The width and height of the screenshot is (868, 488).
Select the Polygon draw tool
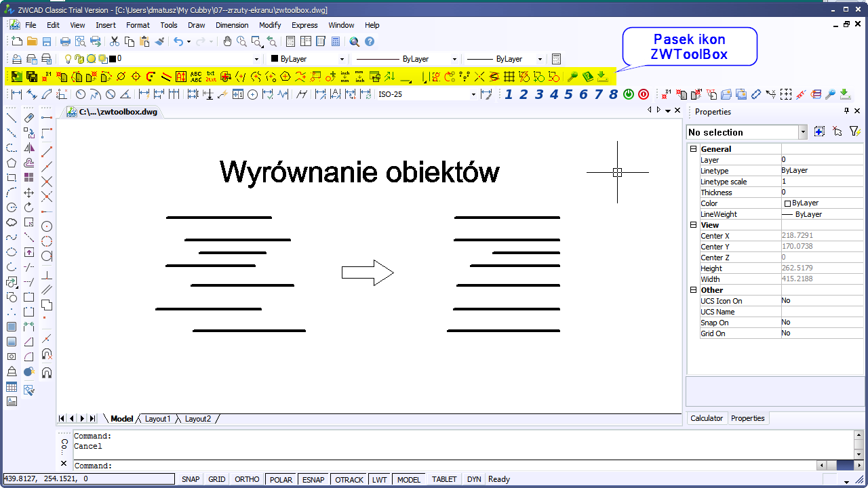[12, 163]
